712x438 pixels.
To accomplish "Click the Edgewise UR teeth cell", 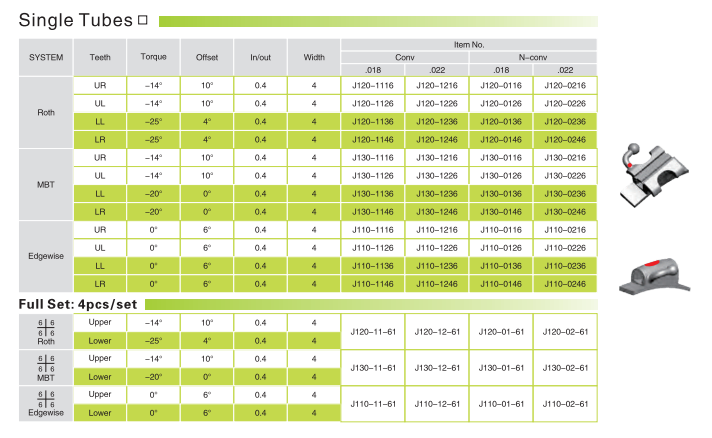I will pos(100,230).
